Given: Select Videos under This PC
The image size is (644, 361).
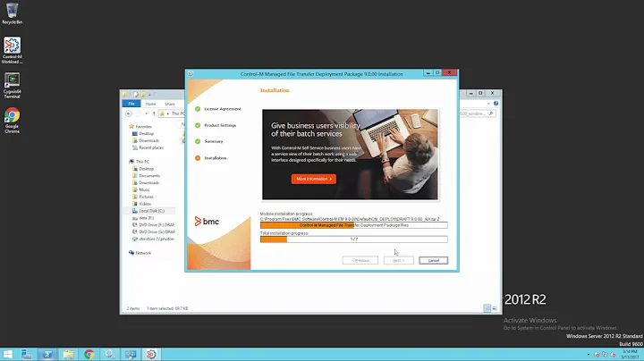Looking at the screenshot, I should click(x=145, y=204).
